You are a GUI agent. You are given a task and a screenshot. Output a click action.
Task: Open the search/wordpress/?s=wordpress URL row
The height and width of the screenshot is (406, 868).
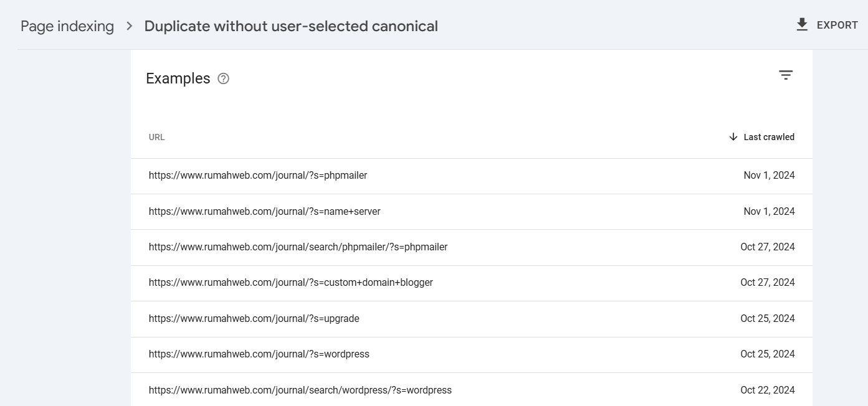(472, 390)
